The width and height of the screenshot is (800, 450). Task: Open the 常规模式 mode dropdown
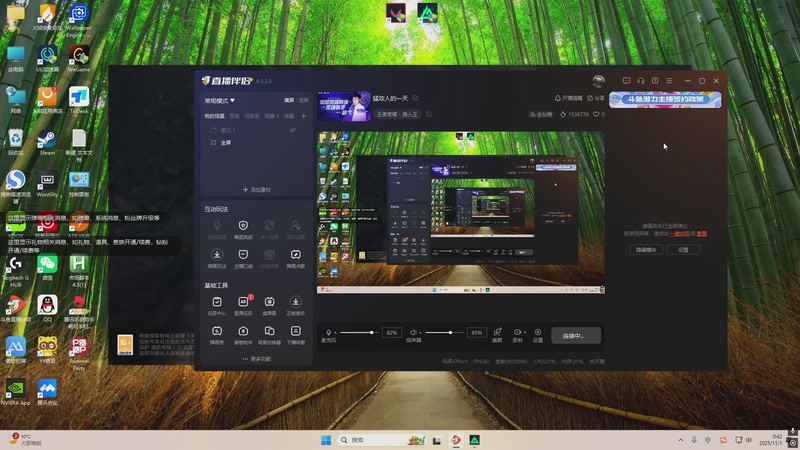coord(219,101)
